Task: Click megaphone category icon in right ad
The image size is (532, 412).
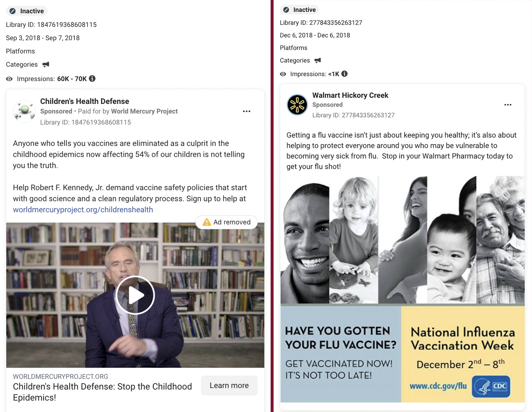Action: tap(317, 60)
